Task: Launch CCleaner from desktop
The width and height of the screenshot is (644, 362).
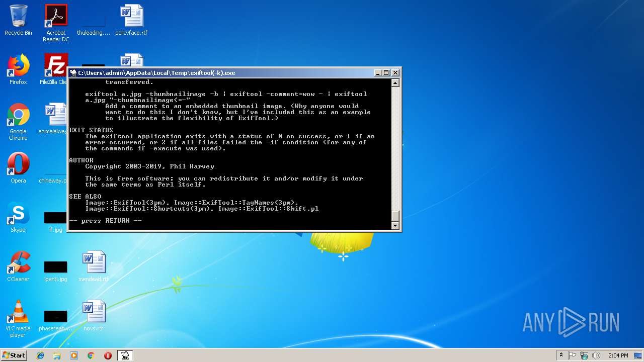Action: [18, 266]
